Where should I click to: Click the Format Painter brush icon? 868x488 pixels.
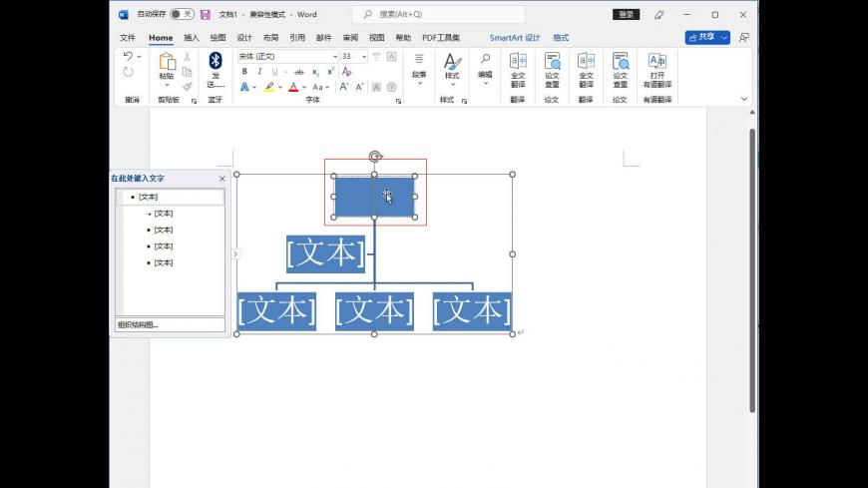click(x=187, y=87)
